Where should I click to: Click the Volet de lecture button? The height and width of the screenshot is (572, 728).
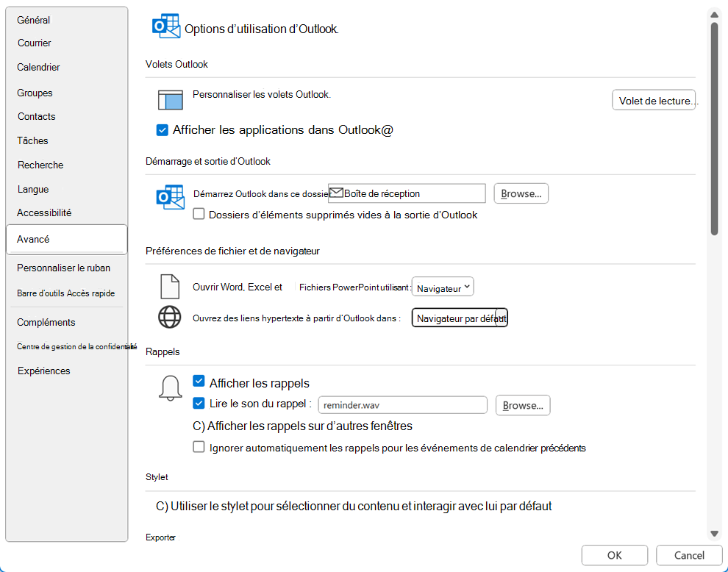(654, 100)
